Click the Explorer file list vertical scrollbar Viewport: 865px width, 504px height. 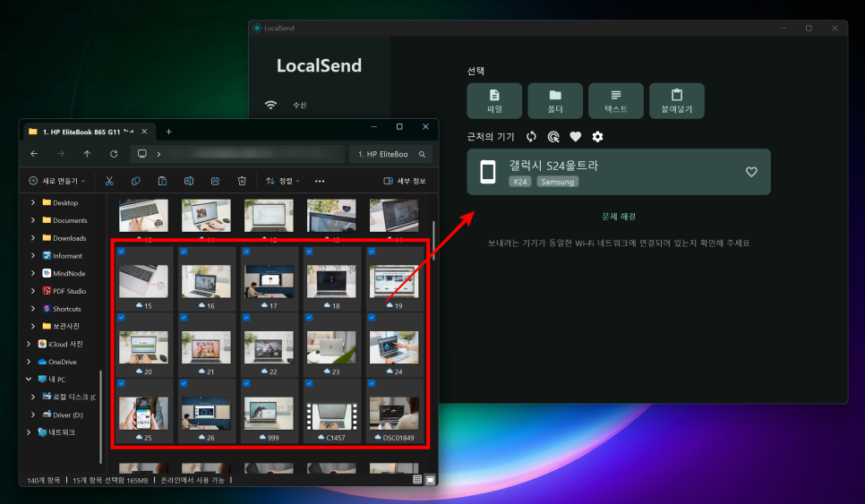433,241
